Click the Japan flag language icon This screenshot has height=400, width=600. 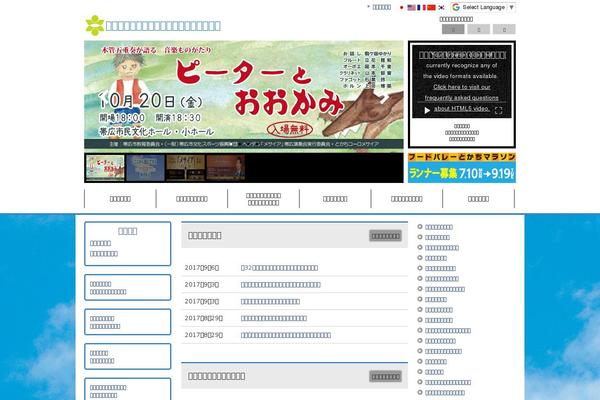pos(401,8)
